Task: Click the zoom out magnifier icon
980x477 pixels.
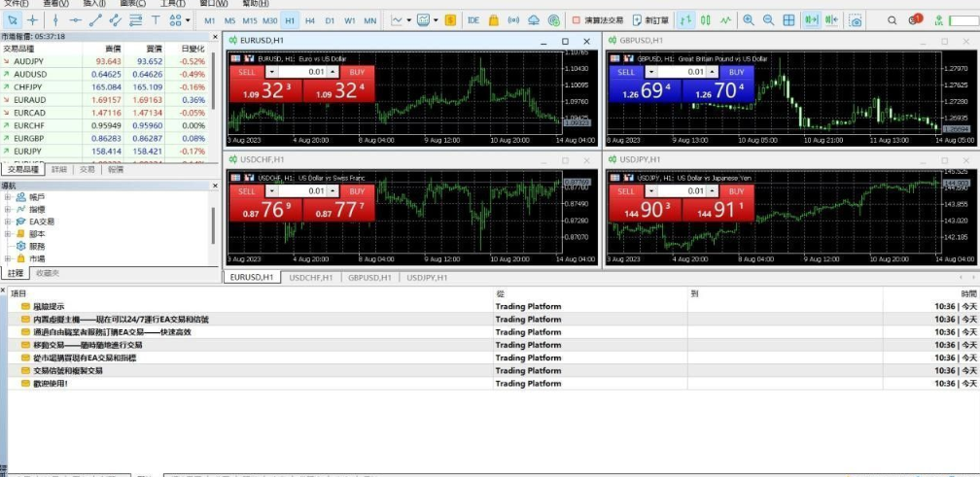Action: (768, 19)
